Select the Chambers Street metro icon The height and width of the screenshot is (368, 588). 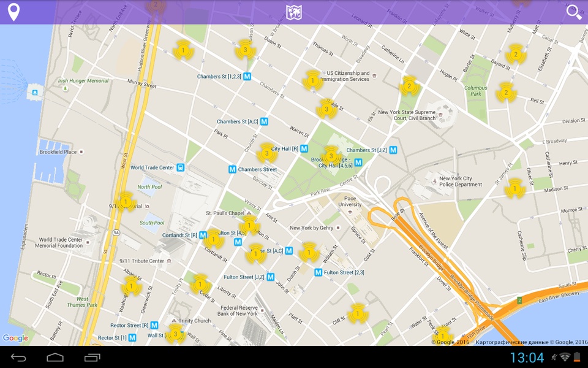click(x=233, y=169)
